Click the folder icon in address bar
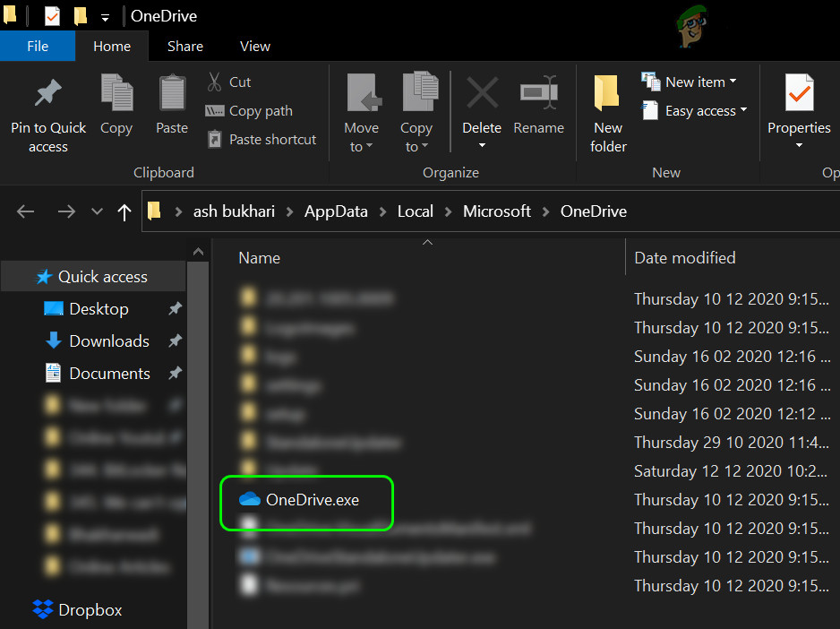Viewport: 840px width, 629px height. [x=154, y=211]
